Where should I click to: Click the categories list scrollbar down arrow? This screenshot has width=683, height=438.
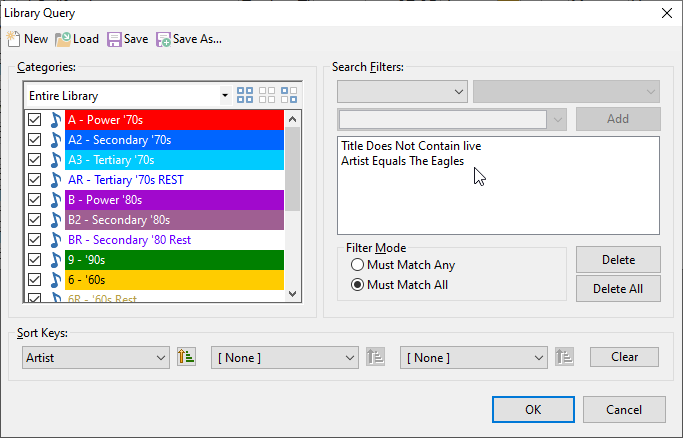pyautogui.click(x=293, y=294)
